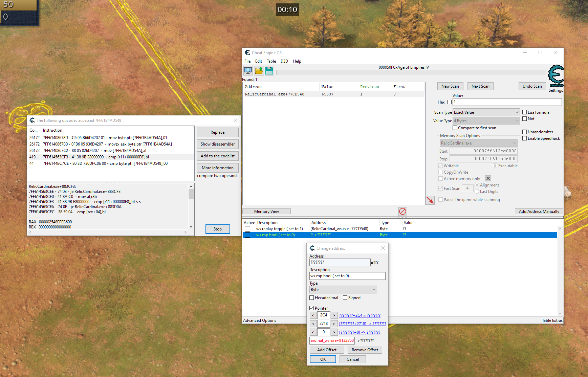Select the RelicCardinal.exe+77CD548 result row
Viewport: 588px width, 377px height.
pos(334,94)
